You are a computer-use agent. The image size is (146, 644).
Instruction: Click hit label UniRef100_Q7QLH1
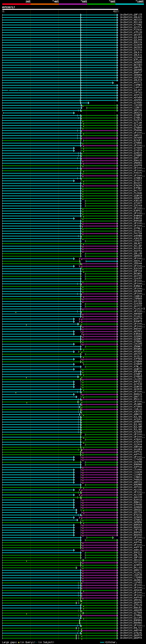pyautogui.click(x=131, y=633)
